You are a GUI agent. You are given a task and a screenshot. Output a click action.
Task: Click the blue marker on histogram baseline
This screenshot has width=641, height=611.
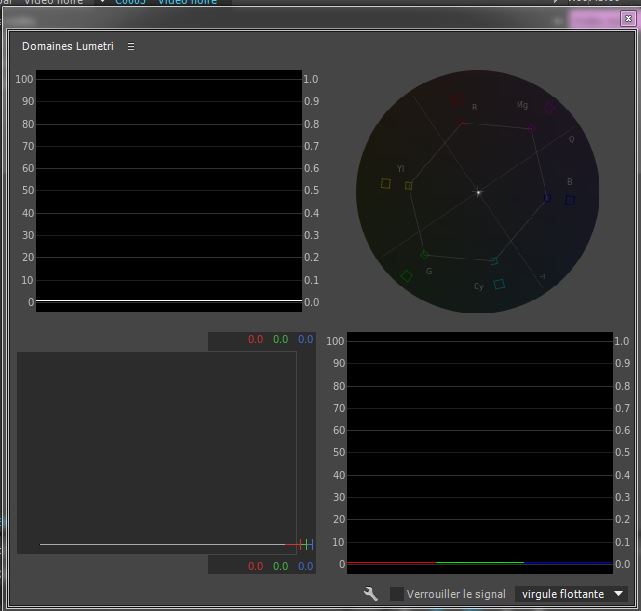(310, 544)
